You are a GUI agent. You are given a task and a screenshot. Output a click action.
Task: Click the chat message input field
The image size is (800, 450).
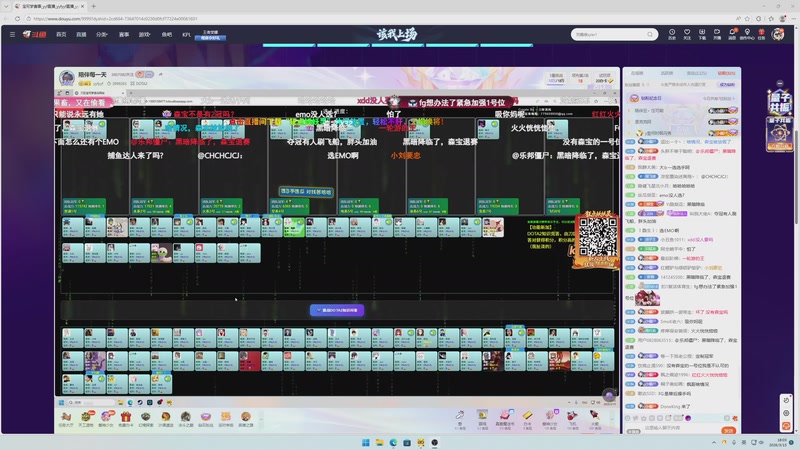pos(679,428)
